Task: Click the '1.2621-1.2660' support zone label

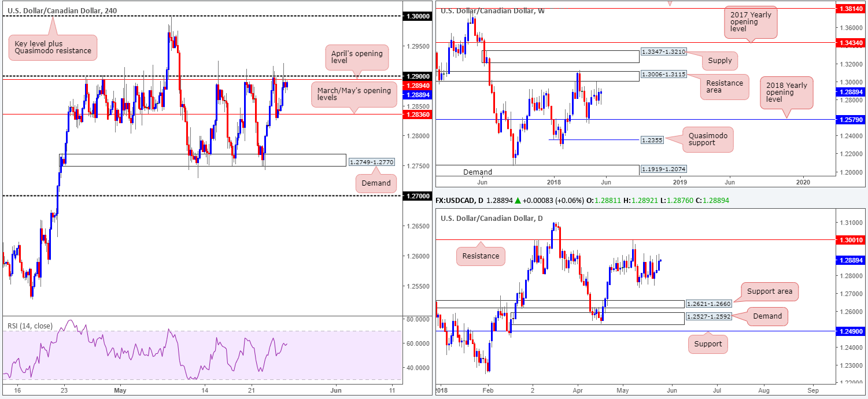Action: pyautogui.click(x=708, y=304)
